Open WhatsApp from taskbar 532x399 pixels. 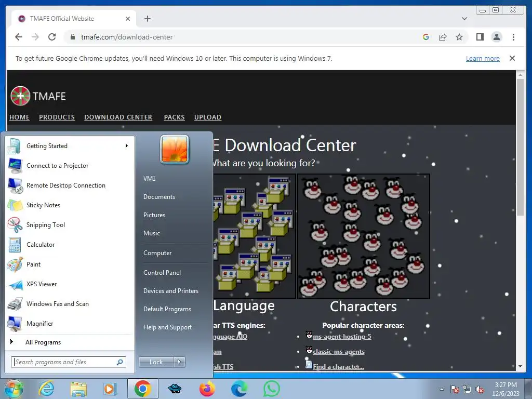tap(271, 389)
